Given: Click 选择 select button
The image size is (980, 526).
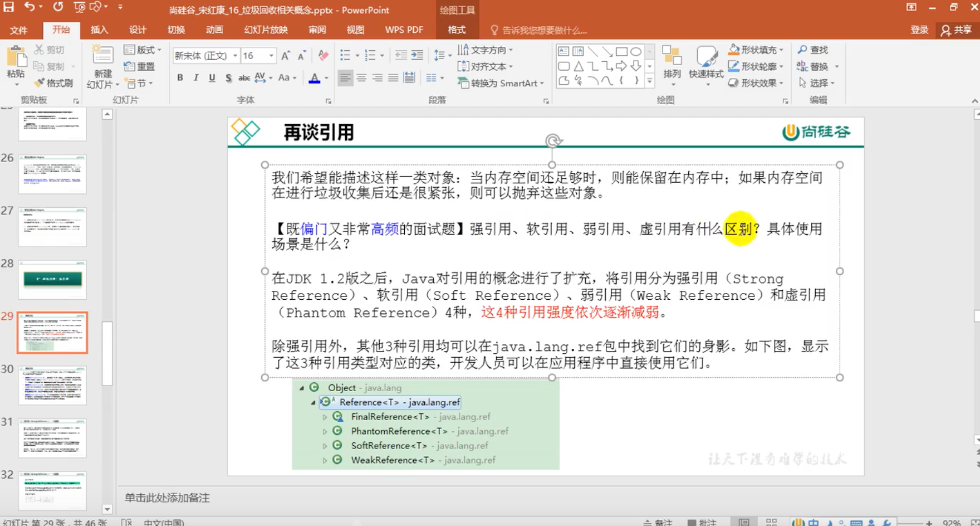Looking at the screenshot, I should coord(816,83).
